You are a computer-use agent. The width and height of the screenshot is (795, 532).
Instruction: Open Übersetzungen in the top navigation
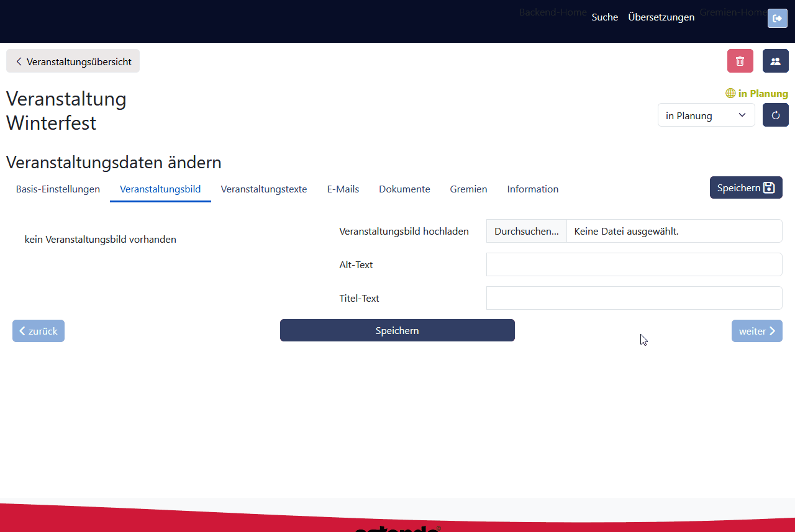click(661, 17)
